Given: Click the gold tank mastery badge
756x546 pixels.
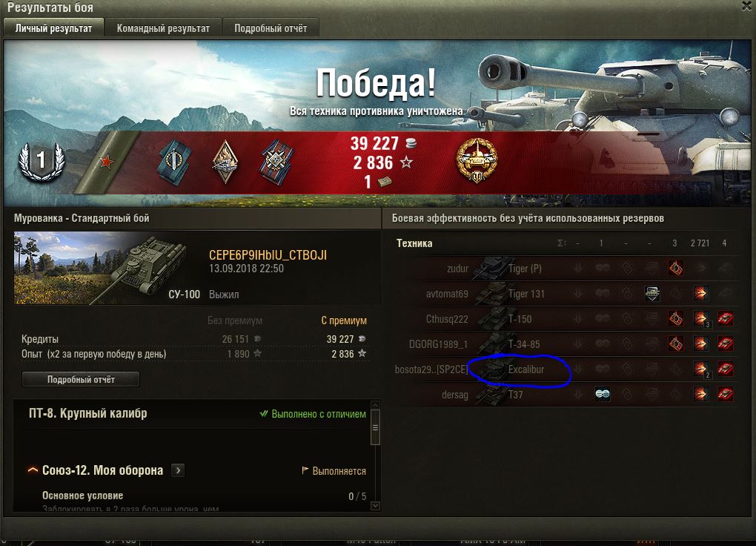Looking at the screenshot, I should click(x=477, y=159).
